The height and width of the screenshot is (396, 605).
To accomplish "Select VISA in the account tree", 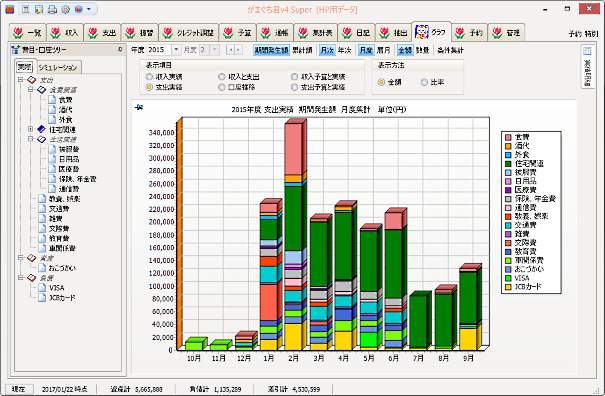I will click(56, 288).
